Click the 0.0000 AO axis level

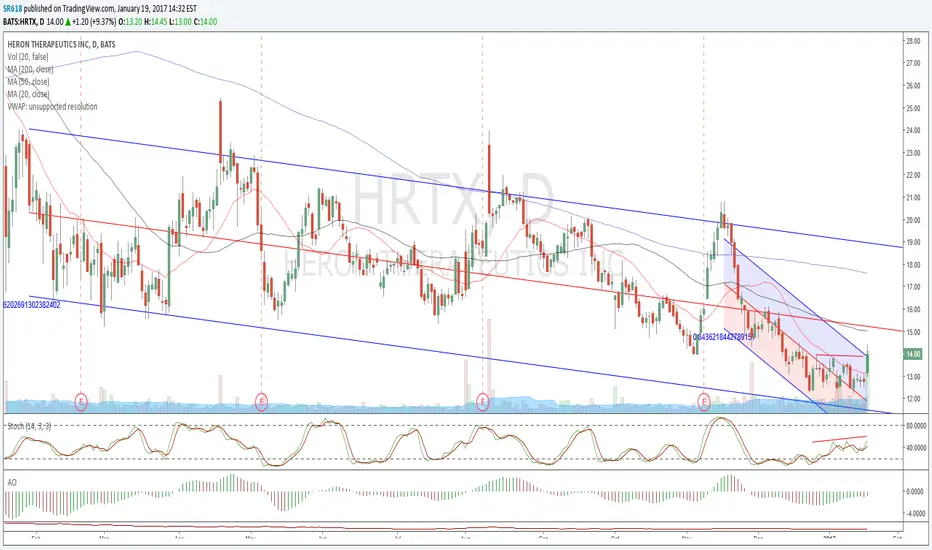(916, 492)
